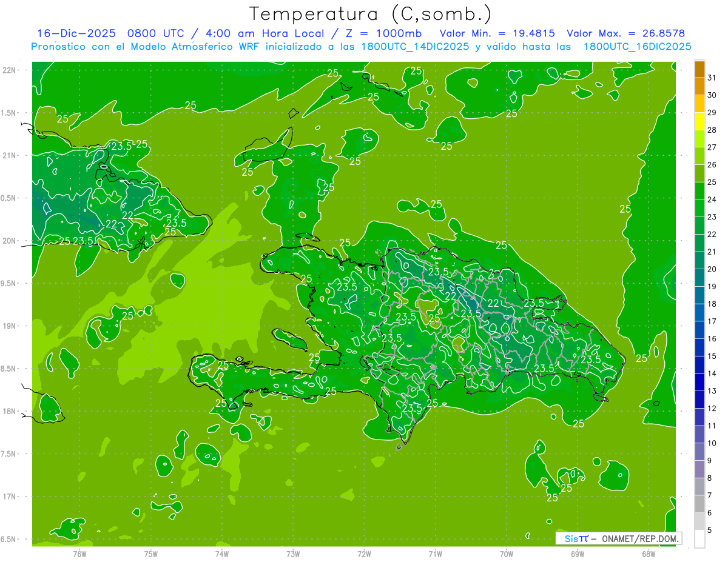
Task: Click the '27' value on the color scale
Action: (712, 147)
